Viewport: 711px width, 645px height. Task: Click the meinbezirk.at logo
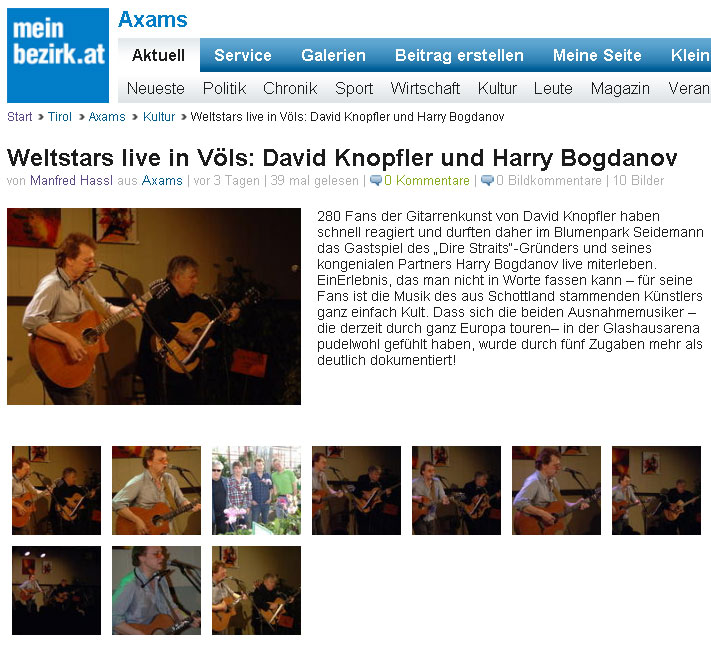pos(58,55)
